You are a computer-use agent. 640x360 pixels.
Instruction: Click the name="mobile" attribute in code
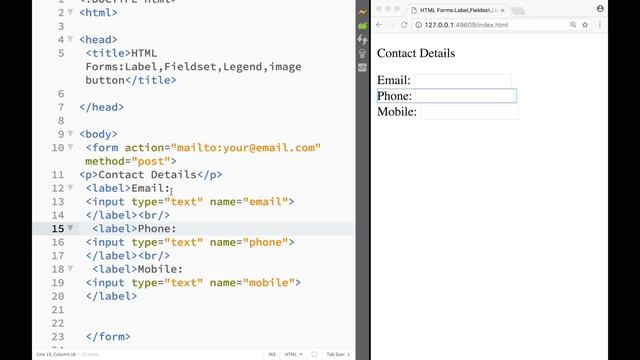[x=252, y=282]
